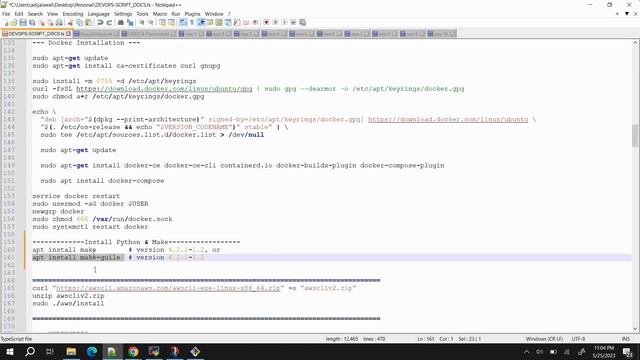Click the Redo toolbar icon

pyautogui.click(x=109, y=22)
